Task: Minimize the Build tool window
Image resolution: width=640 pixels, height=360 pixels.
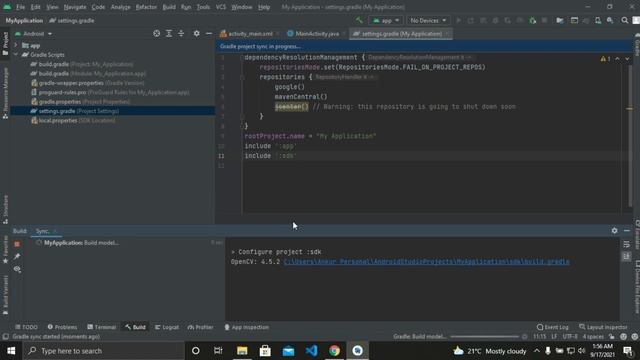Action: 627,231
